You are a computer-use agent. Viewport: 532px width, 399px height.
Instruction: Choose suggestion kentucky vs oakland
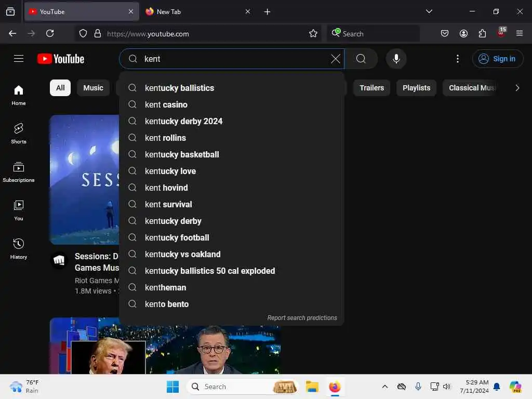(232, 254)
